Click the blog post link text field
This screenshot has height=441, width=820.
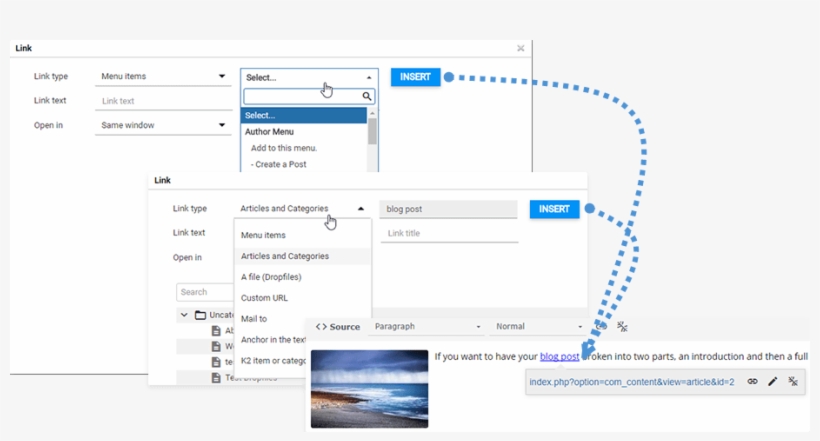tap(449, 209)
